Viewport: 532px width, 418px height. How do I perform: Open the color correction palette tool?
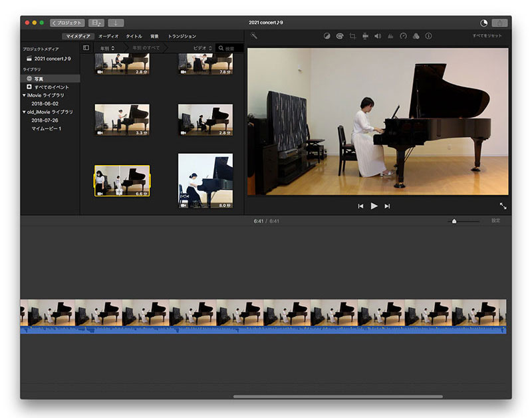click(340, 36)
